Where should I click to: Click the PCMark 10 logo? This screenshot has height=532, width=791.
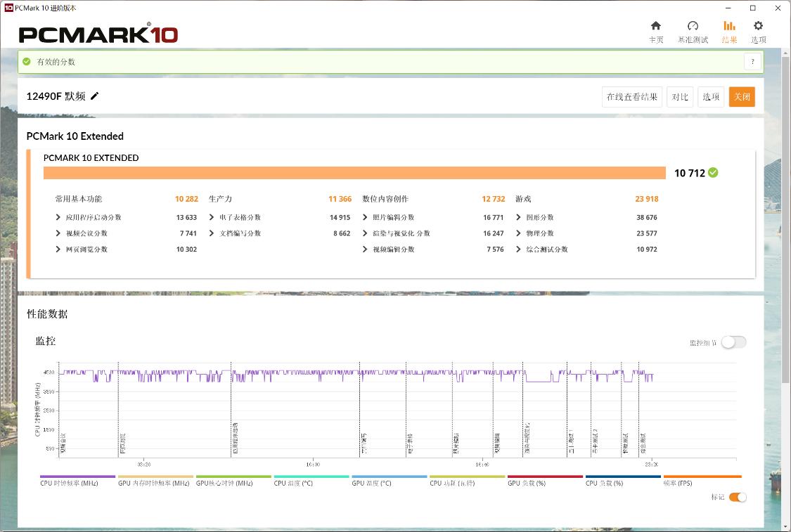pos(98,34)
